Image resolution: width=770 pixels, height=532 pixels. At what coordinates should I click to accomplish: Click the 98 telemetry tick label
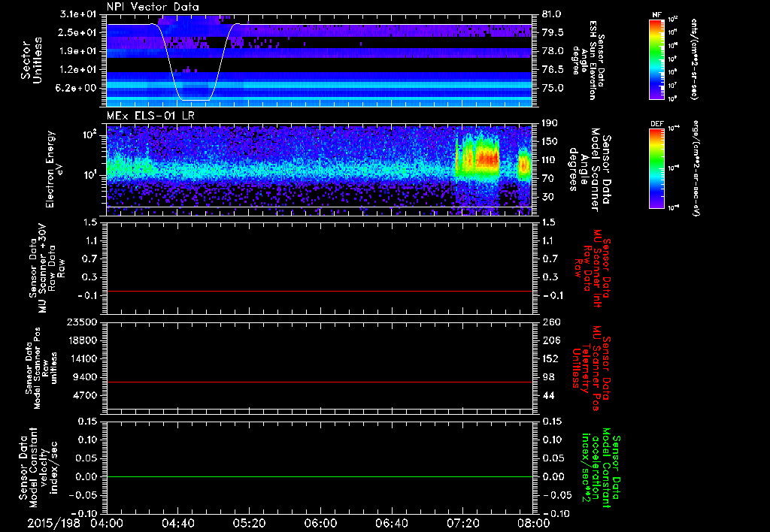click(x=548, y=377)
